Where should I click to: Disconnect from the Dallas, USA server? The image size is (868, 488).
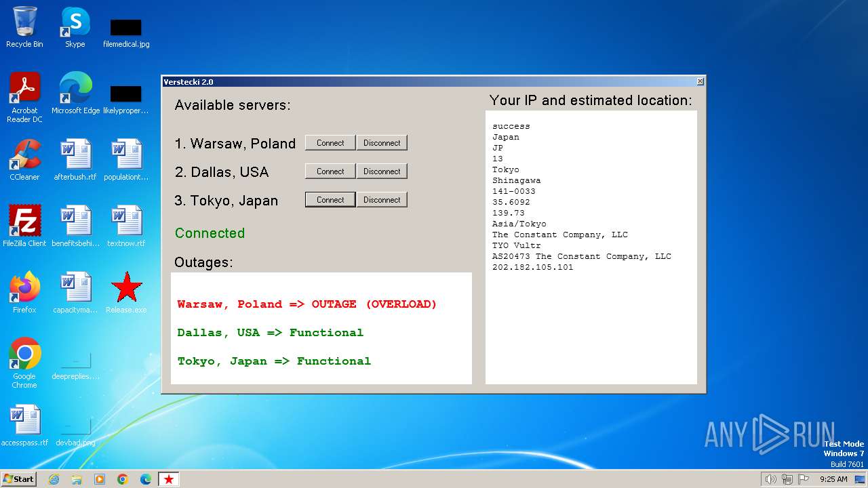point(382,171)
